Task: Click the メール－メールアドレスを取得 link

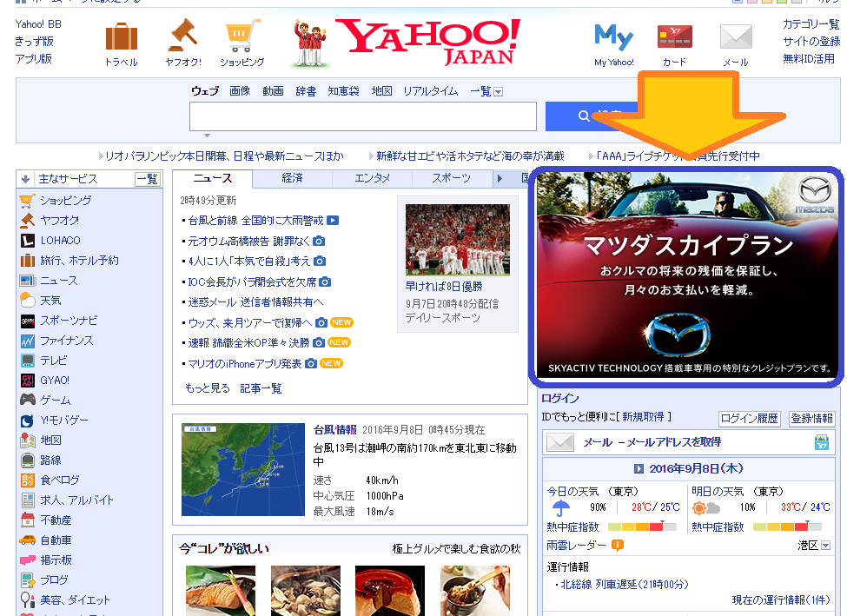Action: coord(652,442)
